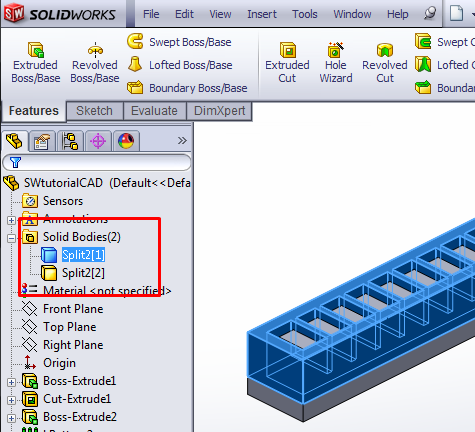Expand the Cut-Extrude1 feature
This screenshot has width=475, height=432.
tap(11, 400)
